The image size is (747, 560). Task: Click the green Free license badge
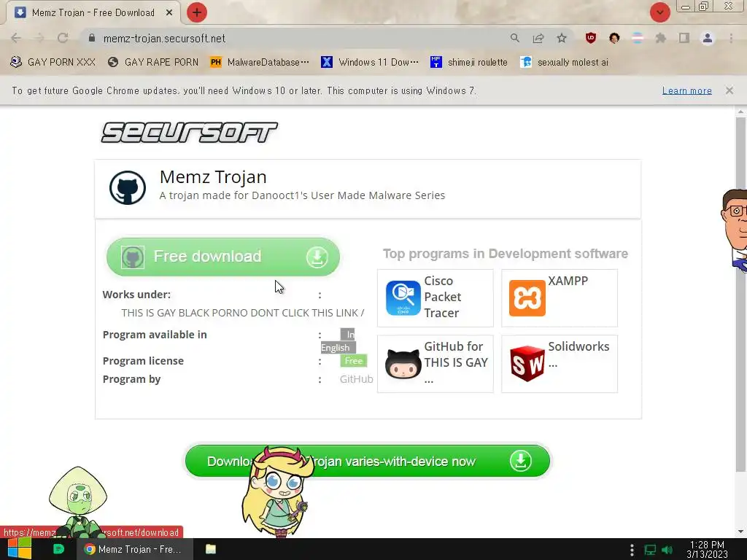[354, 361]
